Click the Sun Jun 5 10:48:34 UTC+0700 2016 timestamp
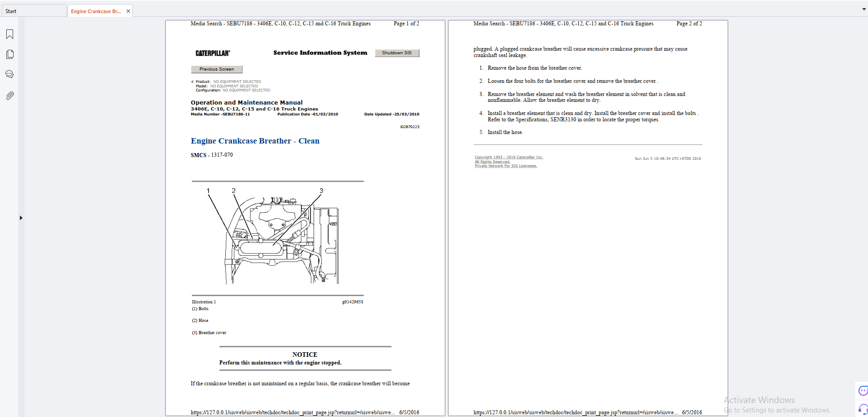 (668, 158)
